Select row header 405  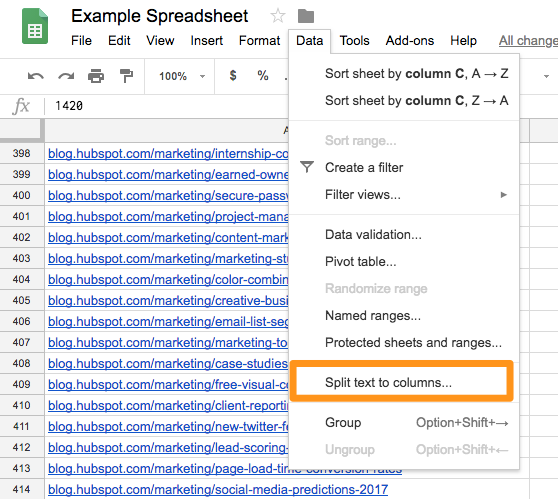[22, 300]
